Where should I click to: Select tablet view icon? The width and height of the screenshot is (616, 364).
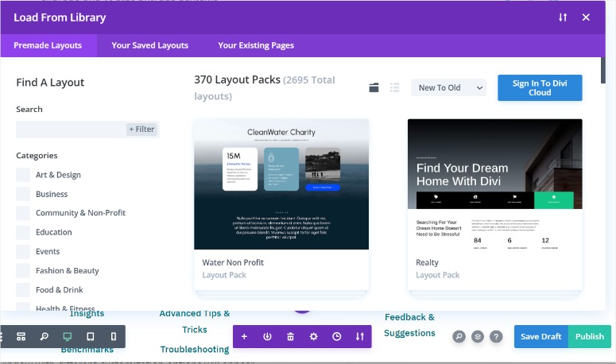click(x=91, y=336)
